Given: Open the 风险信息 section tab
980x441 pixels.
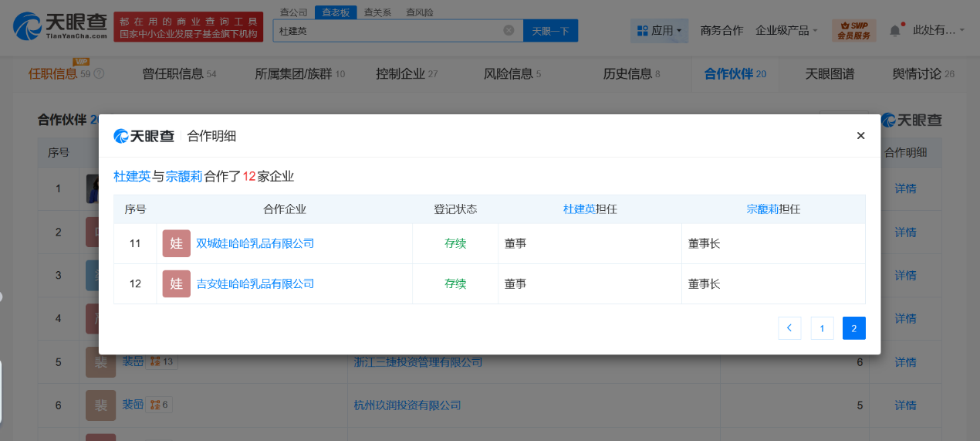Looking at the screenshot, I should coord(512,74).
